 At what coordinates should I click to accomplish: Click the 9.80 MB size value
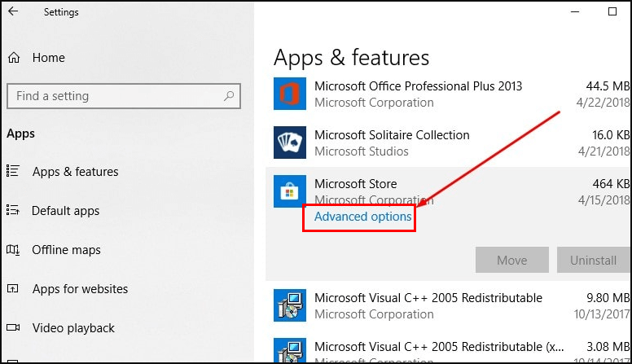click(608, 298)
